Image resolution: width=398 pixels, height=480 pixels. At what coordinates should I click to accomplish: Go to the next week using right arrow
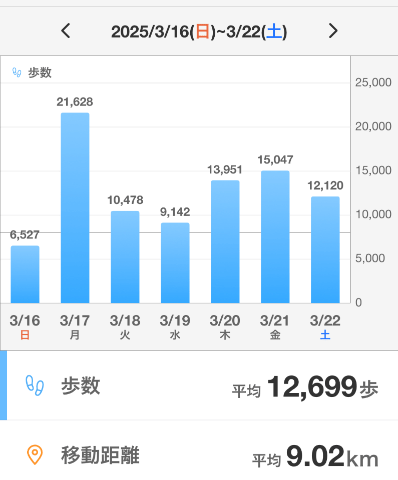pyautogui.click(x=333, y=31)
